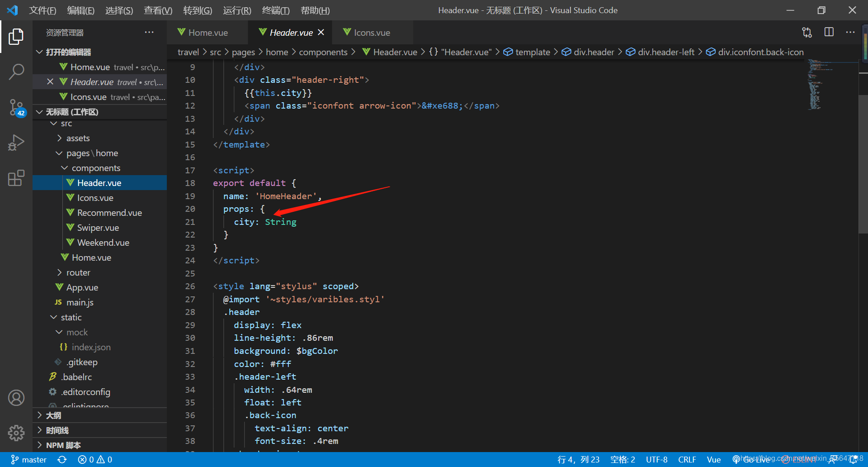Click cursor position 行 4, 列 23

578,459
